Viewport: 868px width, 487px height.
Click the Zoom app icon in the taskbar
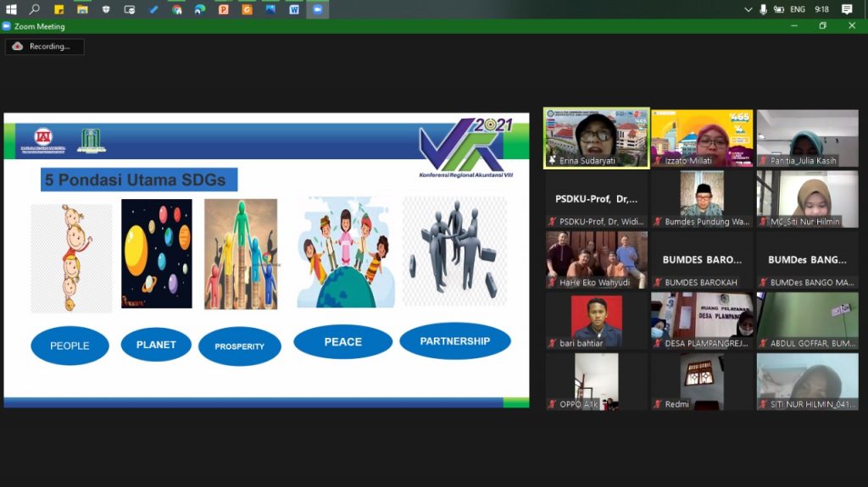click(x=318, y=9)
